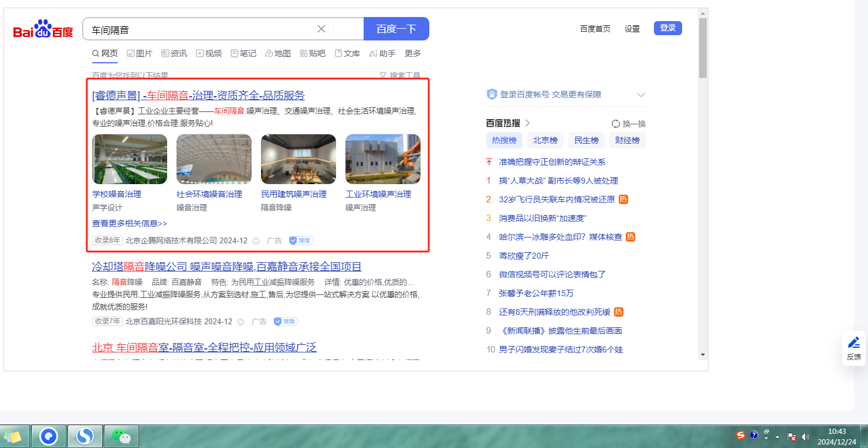Click the 保障 shield badge on first ad

point(301,240)
